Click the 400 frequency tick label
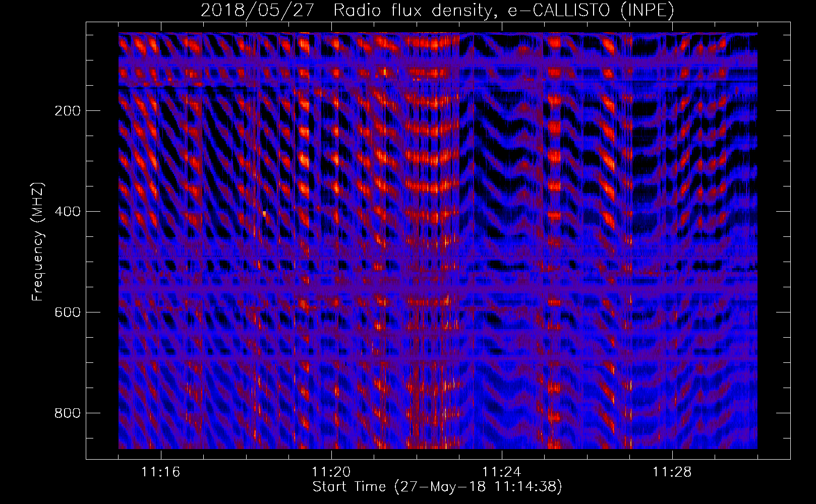Viewport: 816px width, 504px height. tap(68, 212)
